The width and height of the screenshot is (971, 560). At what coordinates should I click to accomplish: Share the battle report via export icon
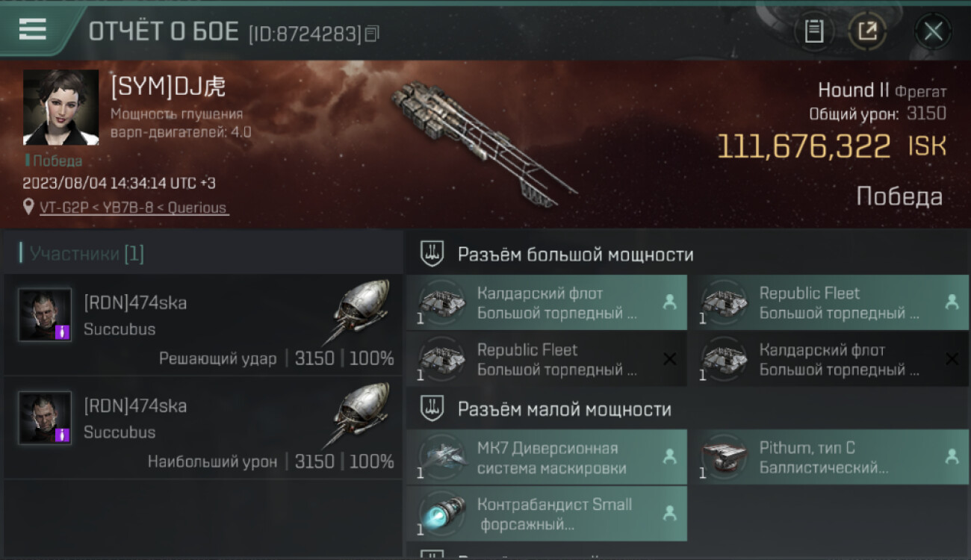coord(867,31)
